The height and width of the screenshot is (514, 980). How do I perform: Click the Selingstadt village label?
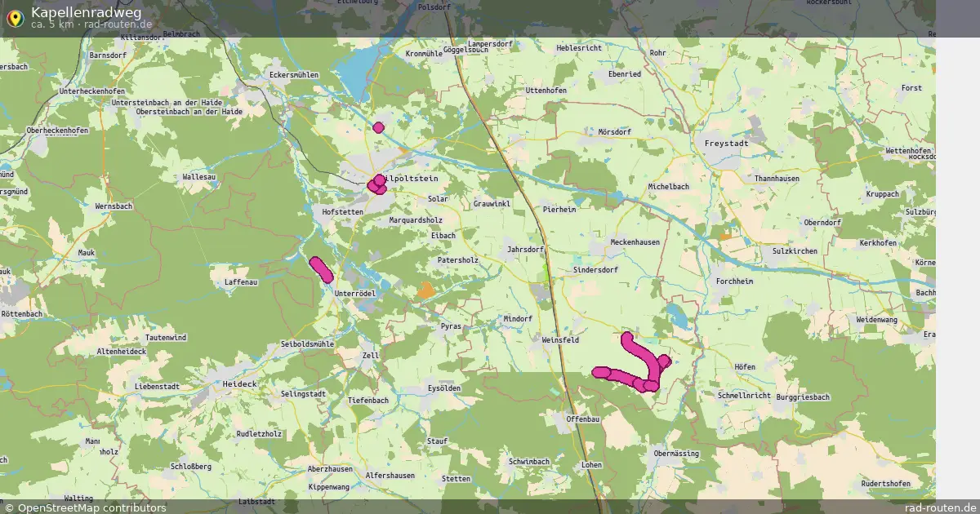pyautogui.click(x=303, y=393)
